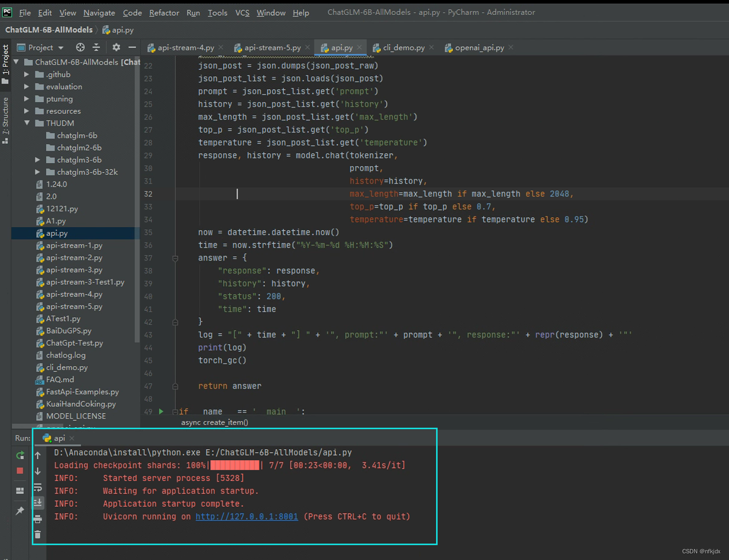Expand the evaluation folder
The image size is (729, 560).
pos(27,87)
